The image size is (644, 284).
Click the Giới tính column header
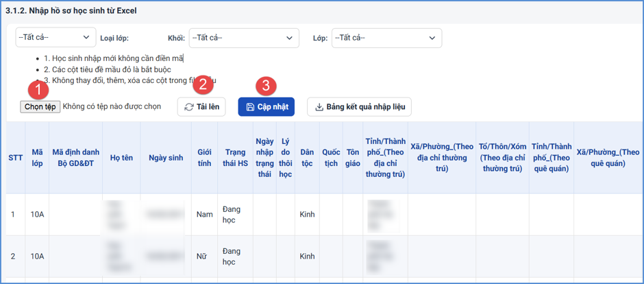[x=205, y=158]
